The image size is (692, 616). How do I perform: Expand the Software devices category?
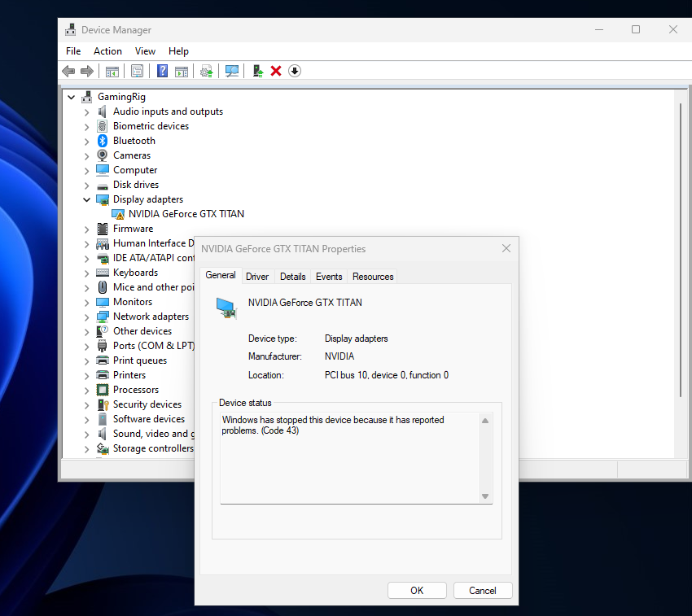point(86,420)
